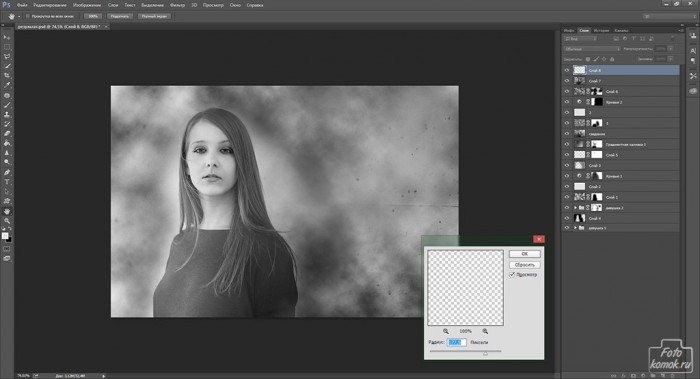Open the Файл menu
Viewport: 700px width, 379px height.
(x=22, y=5)
